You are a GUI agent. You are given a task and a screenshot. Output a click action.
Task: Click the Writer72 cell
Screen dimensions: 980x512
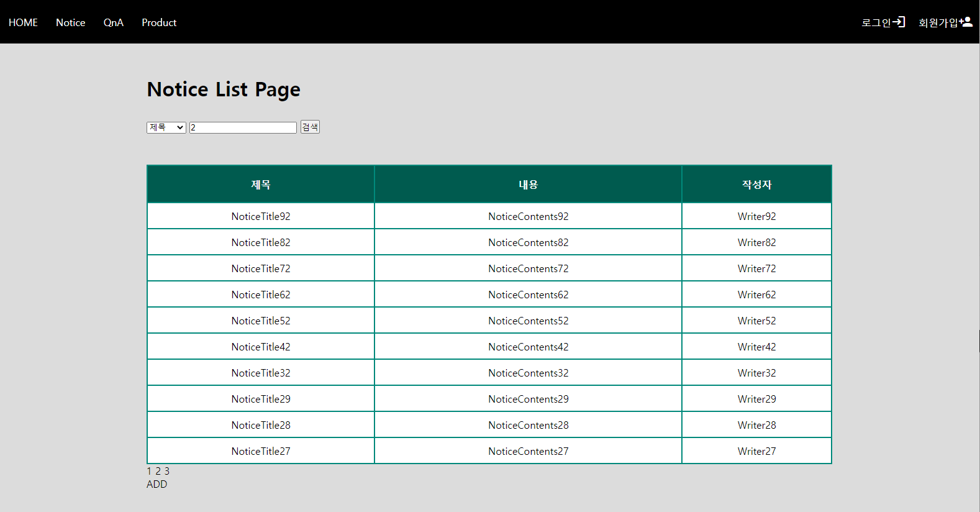(757, 268)
